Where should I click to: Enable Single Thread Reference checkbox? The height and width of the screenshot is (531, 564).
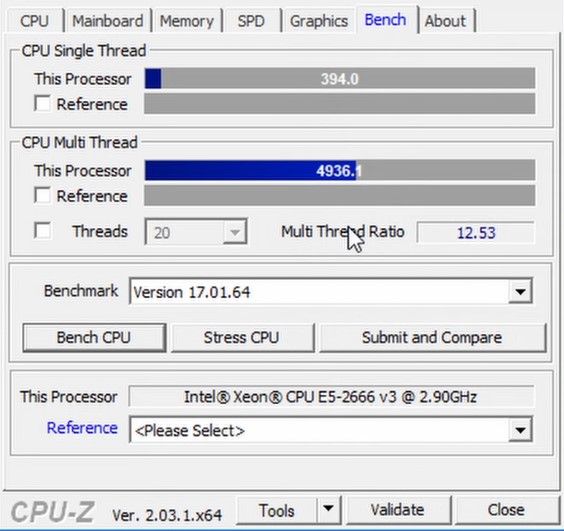[42, 104]
